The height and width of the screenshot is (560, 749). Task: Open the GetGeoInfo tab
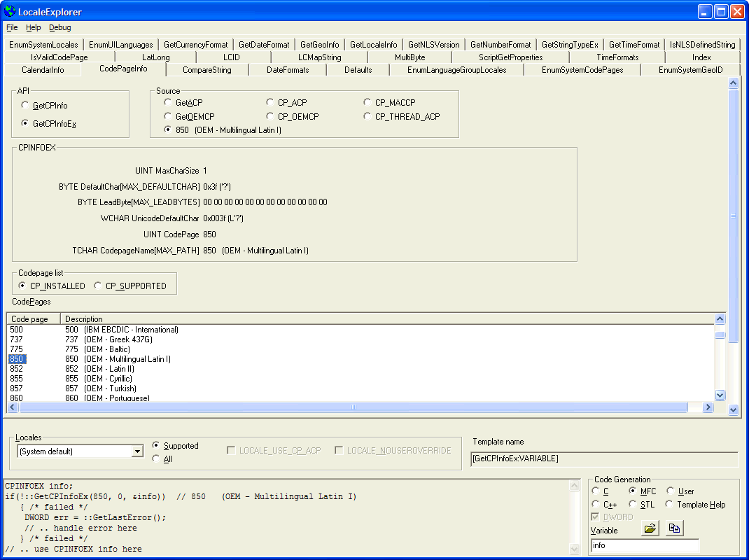click(x=320, y=44)
